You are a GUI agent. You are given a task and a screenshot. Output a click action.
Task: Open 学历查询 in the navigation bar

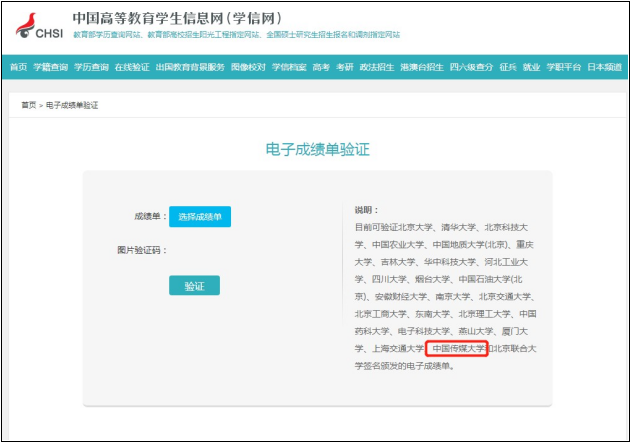[x=91, y=67]
